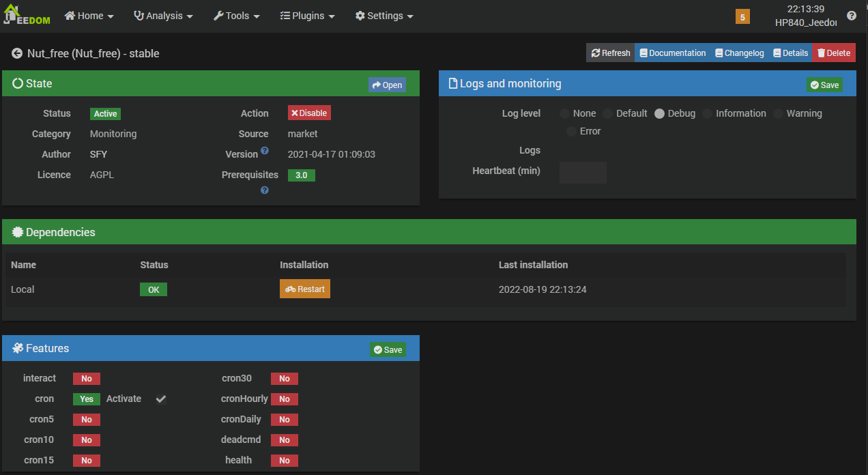This screenshot has width=868, height=475.
Task: Click Open in the State panel
Action: click(387, 85)
